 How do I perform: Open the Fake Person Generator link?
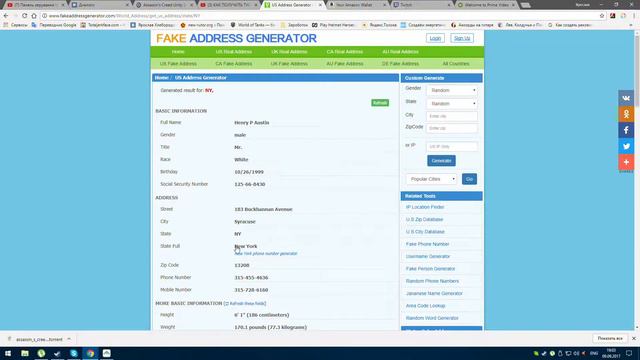[x=430, y=269]
